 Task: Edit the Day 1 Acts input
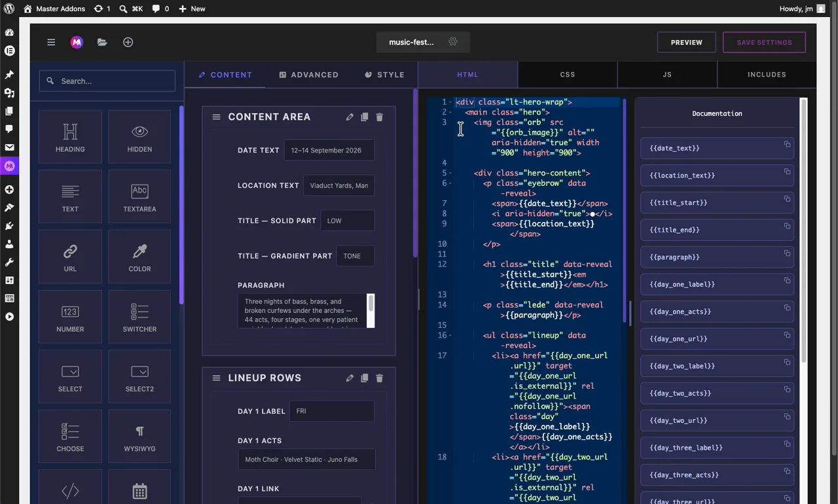pos(307,459)
